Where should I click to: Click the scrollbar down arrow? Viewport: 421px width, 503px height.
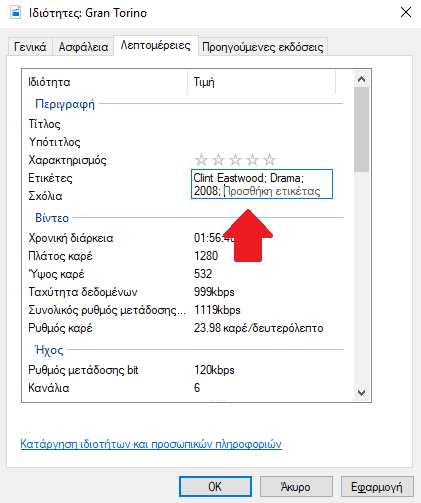(361, 393)
